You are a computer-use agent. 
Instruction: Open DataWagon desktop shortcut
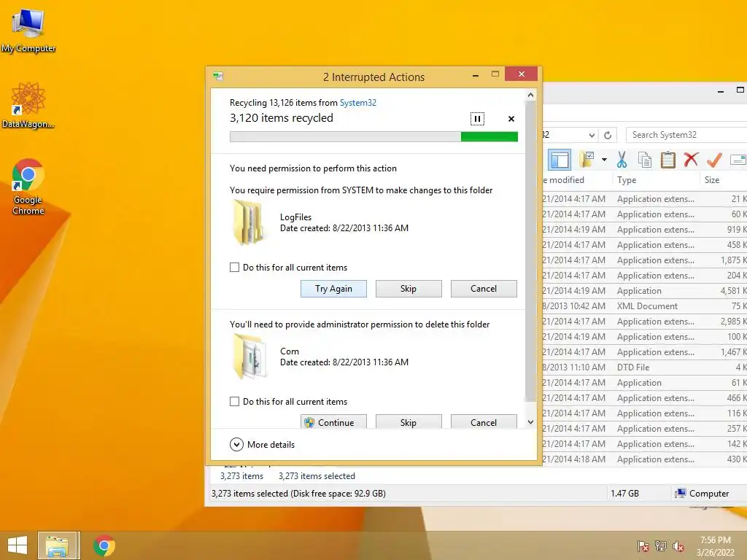[28, 106]
